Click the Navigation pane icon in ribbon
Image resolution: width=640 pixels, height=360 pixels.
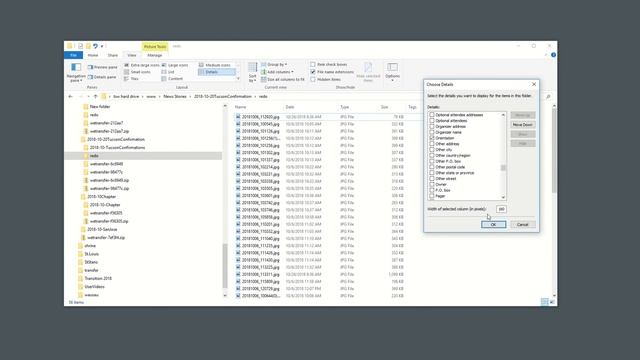point(76,67)
